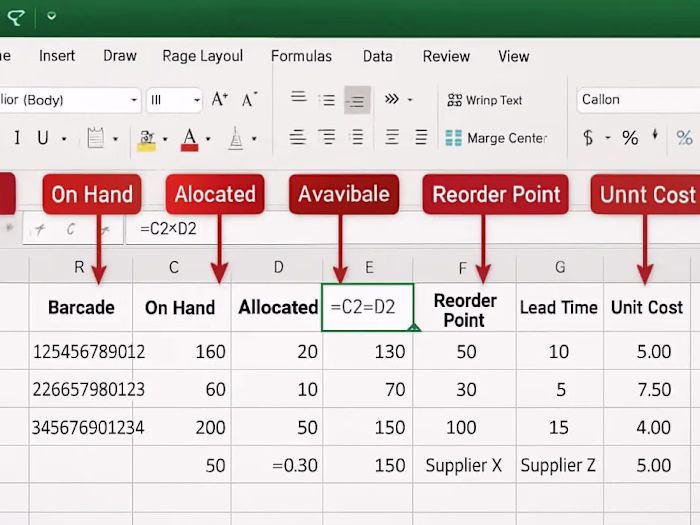Open the Rage Layoul tab
700x525 pixels.
[x=203, y=56]
